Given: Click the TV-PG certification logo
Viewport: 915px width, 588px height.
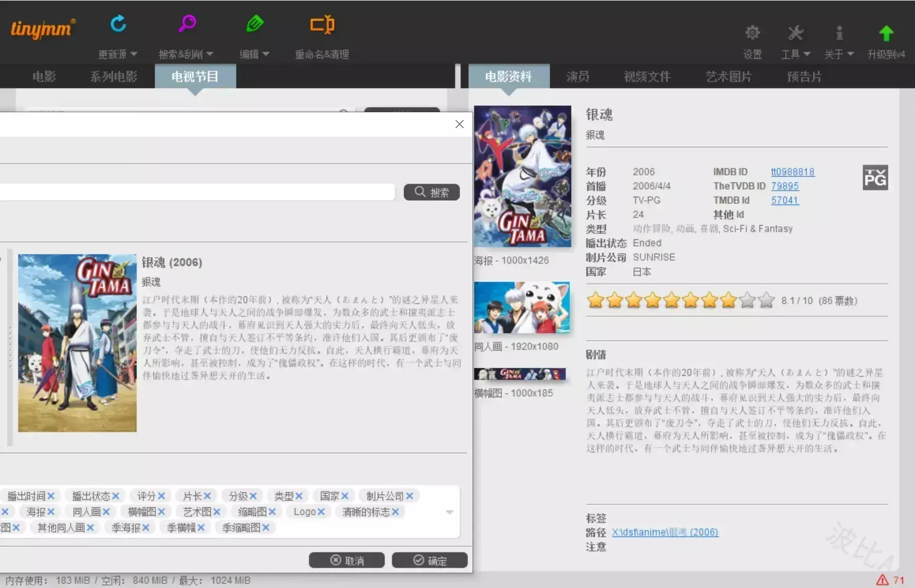Looking at the screenshot, I should coord(875,178).
